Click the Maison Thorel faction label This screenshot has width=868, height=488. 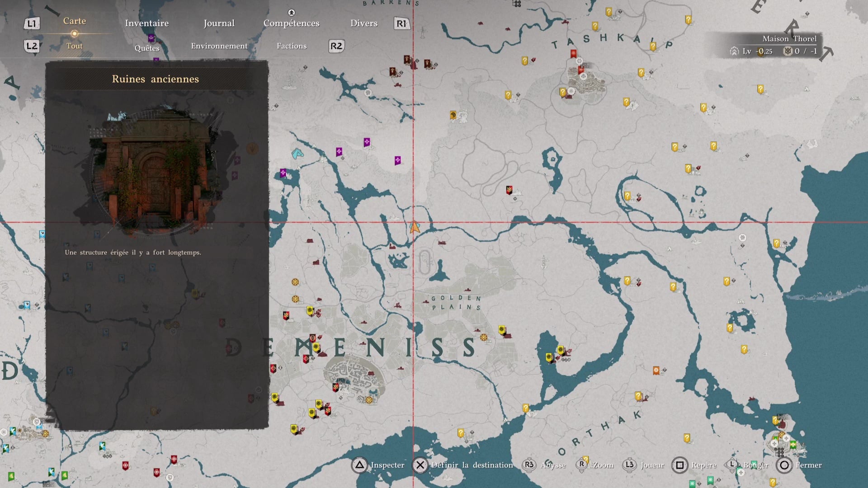[789, 39]
